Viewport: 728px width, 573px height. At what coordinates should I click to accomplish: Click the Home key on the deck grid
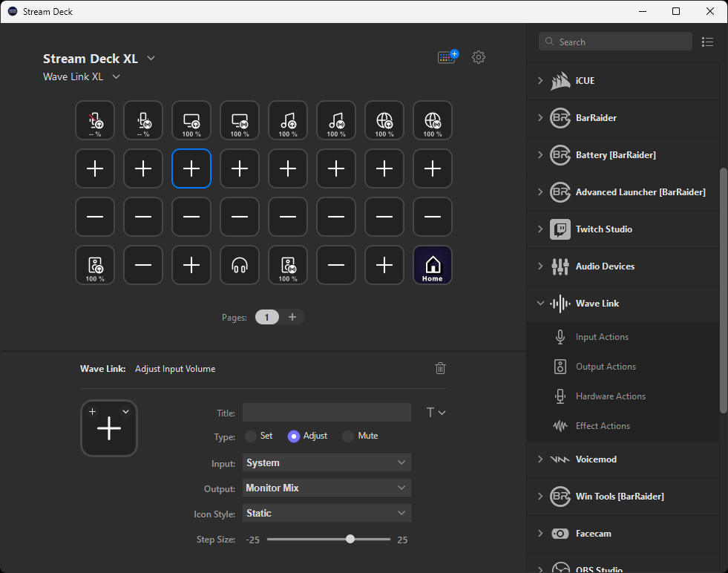coord(432,265)
